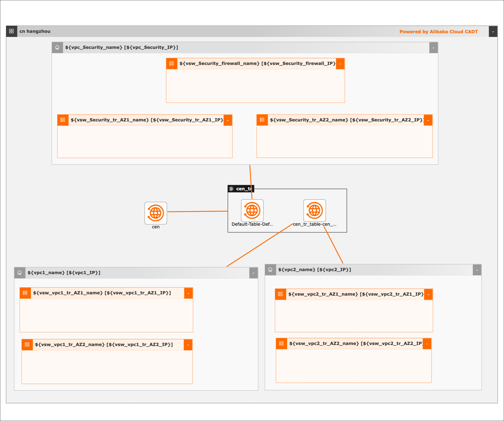
Task: Collapse the vsw_Security_tr_AZ1 vswitch box
Action: point(228,120)
